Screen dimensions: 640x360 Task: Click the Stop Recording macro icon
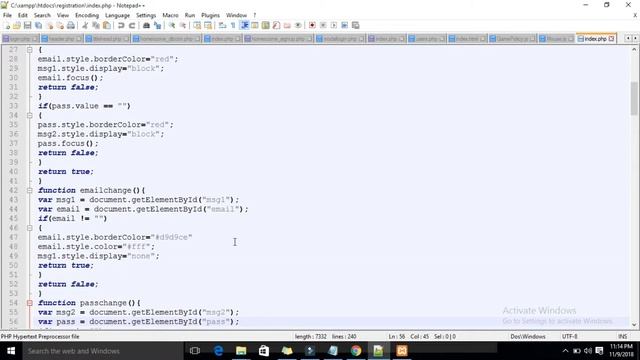[323, 25]
